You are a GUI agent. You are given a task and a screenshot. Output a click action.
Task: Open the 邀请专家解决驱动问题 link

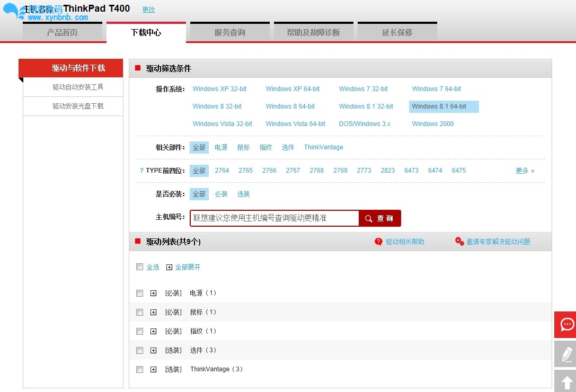[x=498, y=242]
